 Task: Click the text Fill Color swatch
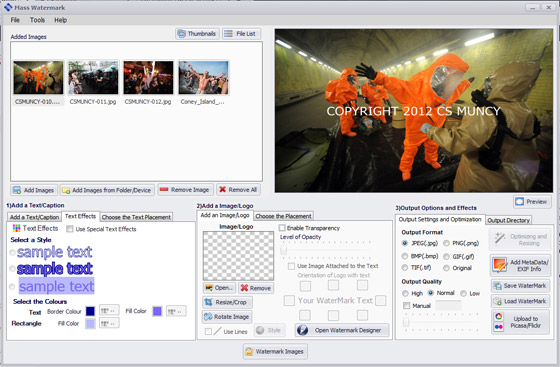157,311
